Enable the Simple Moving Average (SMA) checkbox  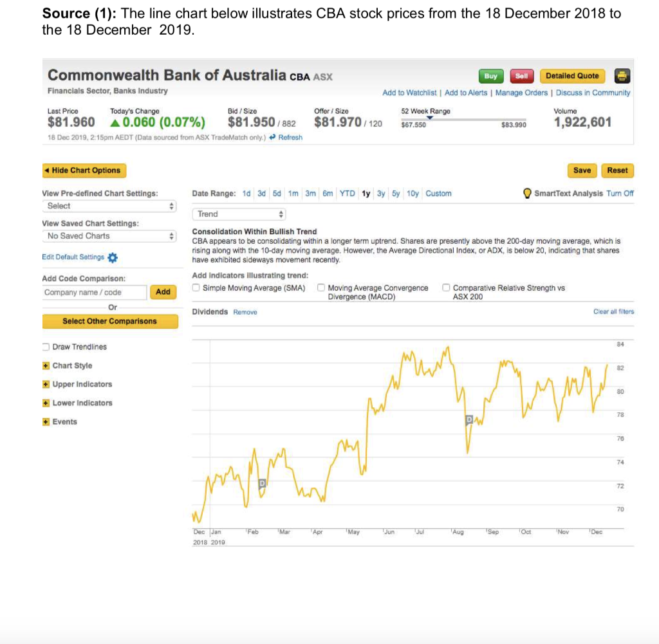coord(196,288)
